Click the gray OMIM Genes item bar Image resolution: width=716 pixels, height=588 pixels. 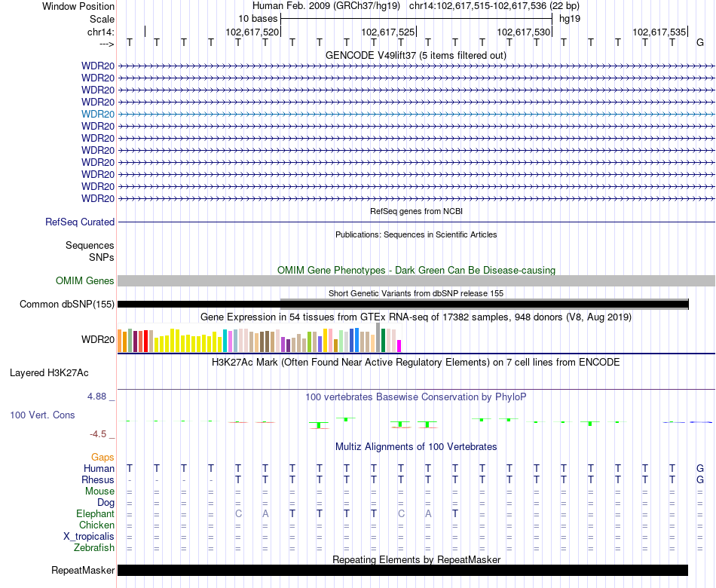pos(416,280)
